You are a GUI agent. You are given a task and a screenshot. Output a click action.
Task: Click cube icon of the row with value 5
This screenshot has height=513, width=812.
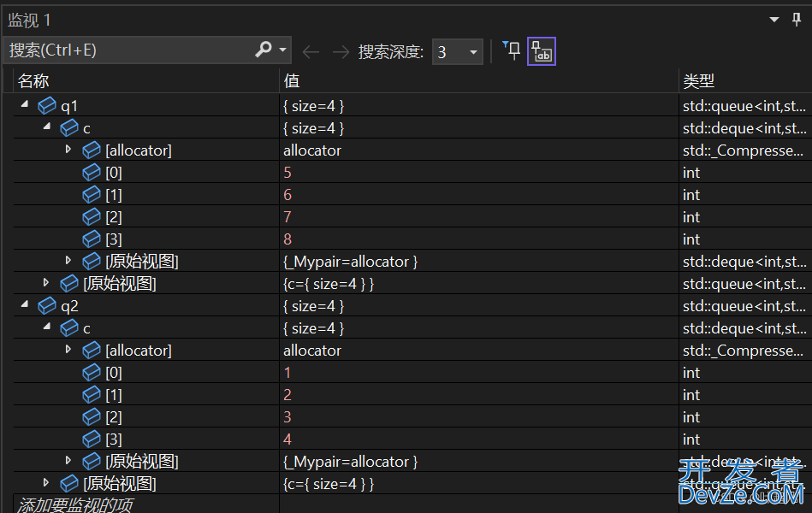click(x=92, y=173)
